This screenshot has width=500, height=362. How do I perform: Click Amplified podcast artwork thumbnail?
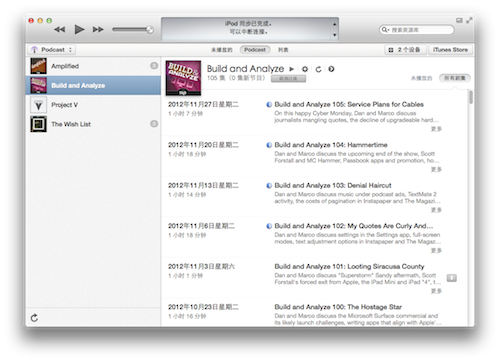coord(39,66)
